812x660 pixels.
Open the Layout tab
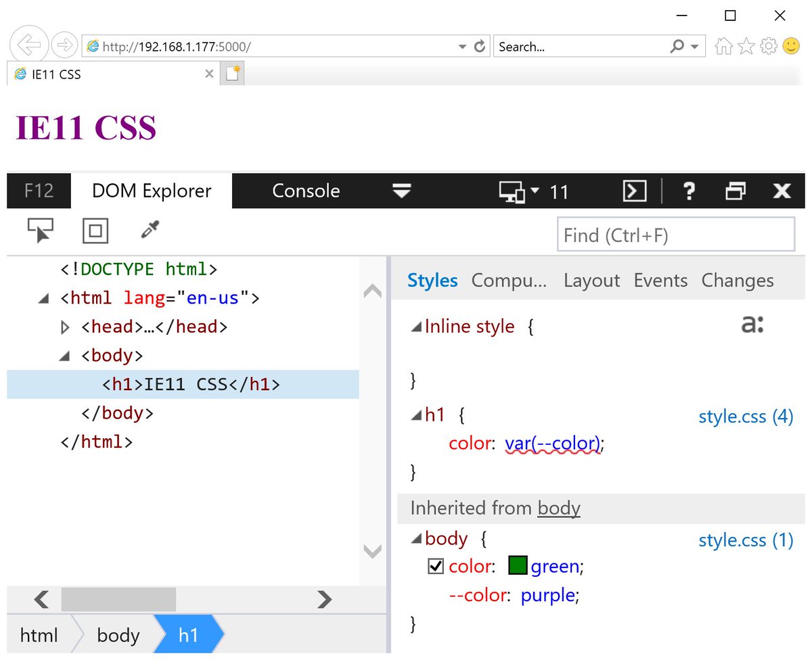tap(591, 281)
